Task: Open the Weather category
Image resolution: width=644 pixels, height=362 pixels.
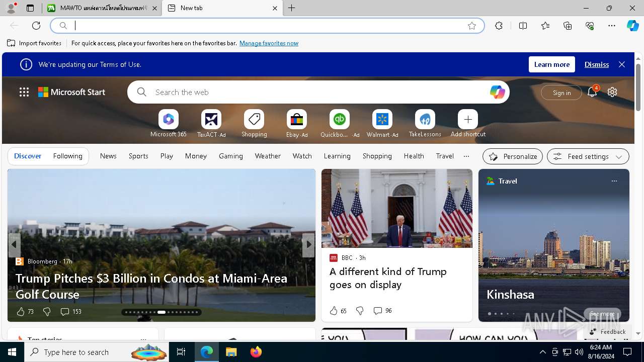Action: coord(268,156)
